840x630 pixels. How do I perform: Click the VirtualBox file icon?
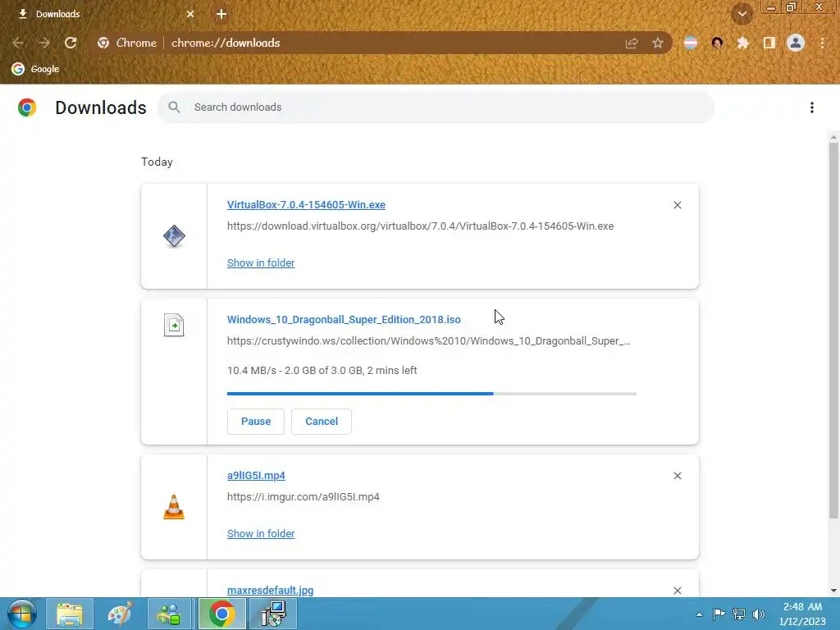(x=174, y=236)
